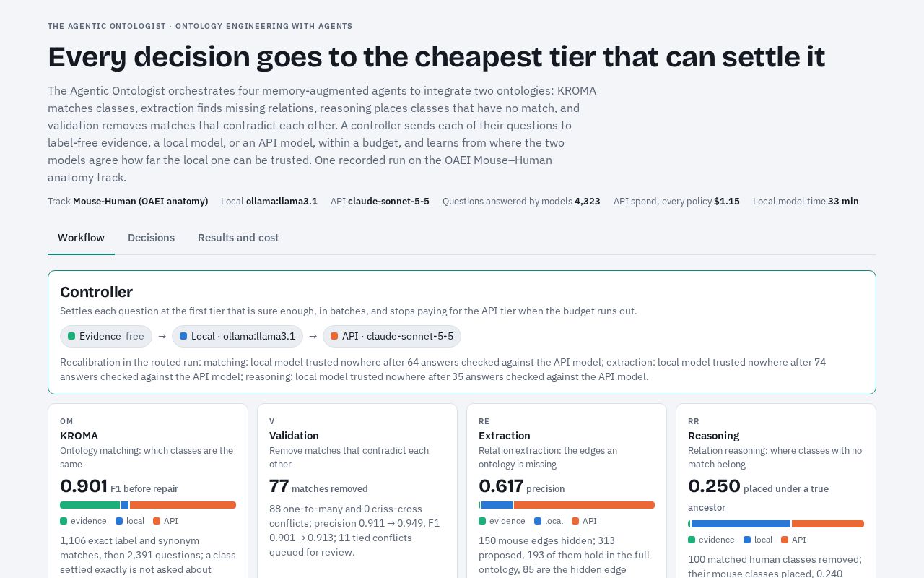The width and height of the screenshot is (924, 578).
Task: Click Reasoning legend's API swatch
Action: (x=785, y=540)
